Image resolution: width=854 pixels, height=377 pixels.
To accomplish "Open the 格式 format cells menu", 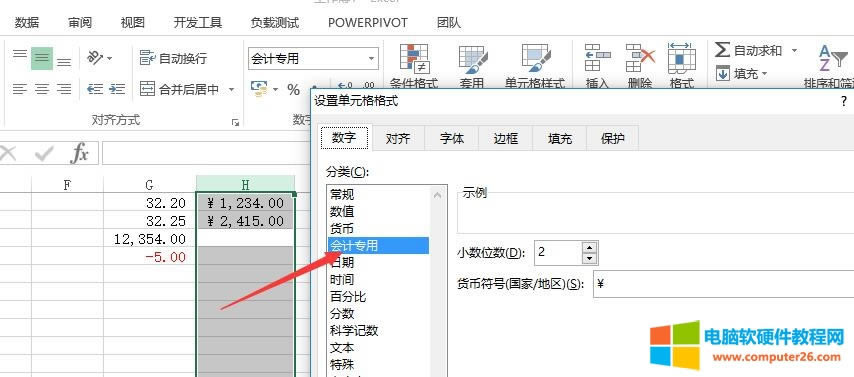I will (x=682, y=65).
